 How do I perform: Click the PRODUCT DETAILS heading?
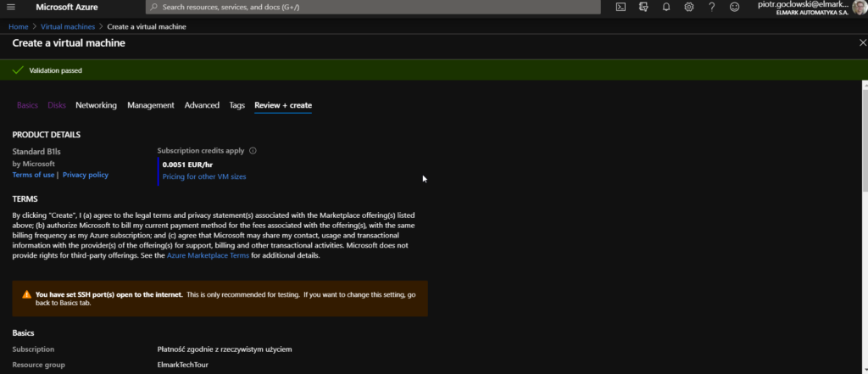(x=47, y=135)
